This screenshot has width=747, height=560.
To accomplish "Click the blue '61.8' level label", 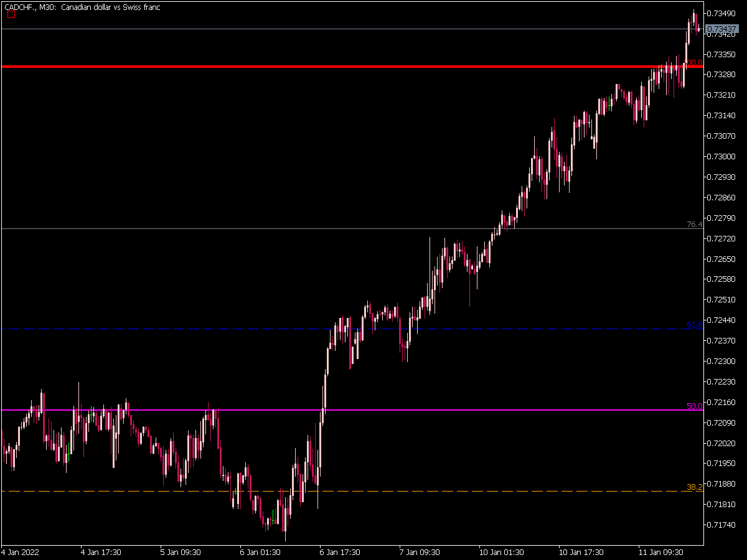I will 695,325.
